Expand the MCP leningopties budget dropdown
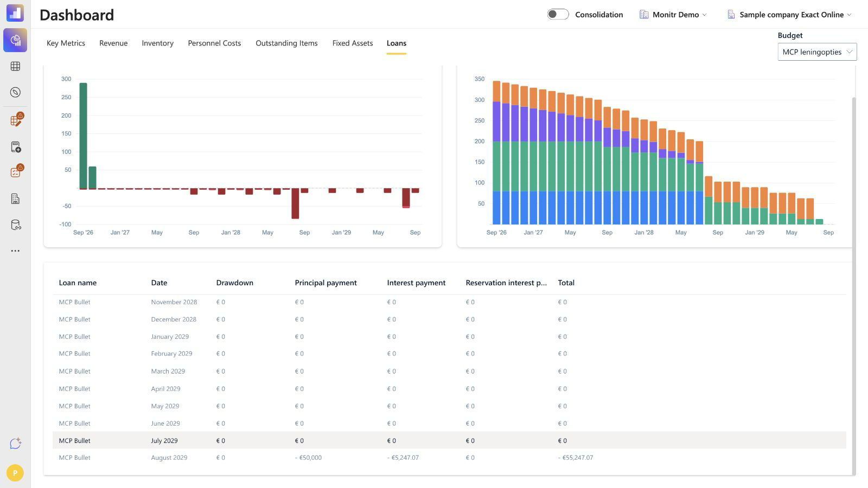Image resolution: width=868 pixels, height=488 pixels. (x=817, y=52)
